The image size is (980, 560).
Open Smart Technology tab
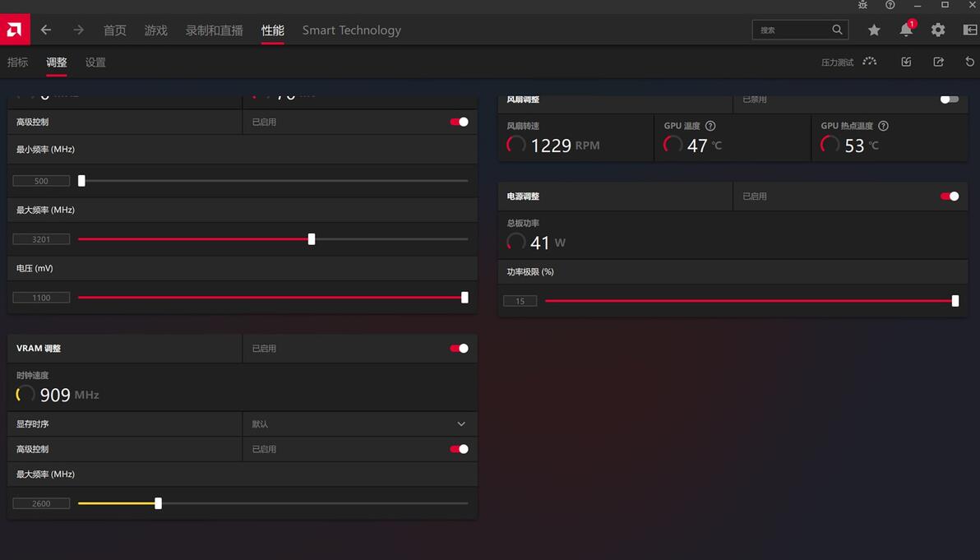[x=352, y=30]
